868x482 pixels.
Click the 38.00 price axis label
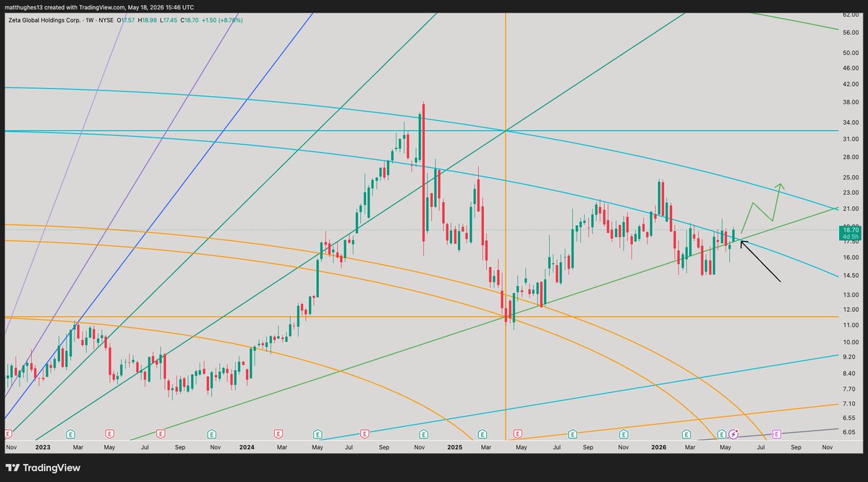pyautogui.click(x=849, y=103)
